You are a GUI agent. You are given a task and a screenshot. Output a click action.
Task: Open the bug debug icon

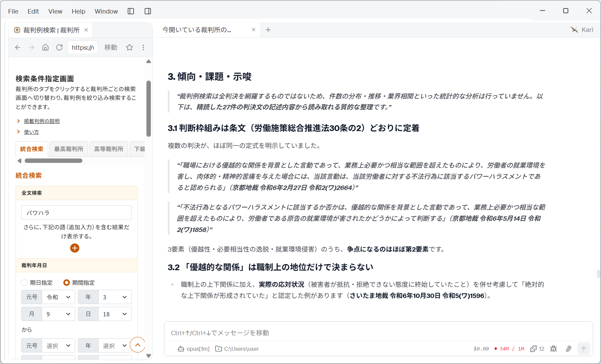[554, 349]
